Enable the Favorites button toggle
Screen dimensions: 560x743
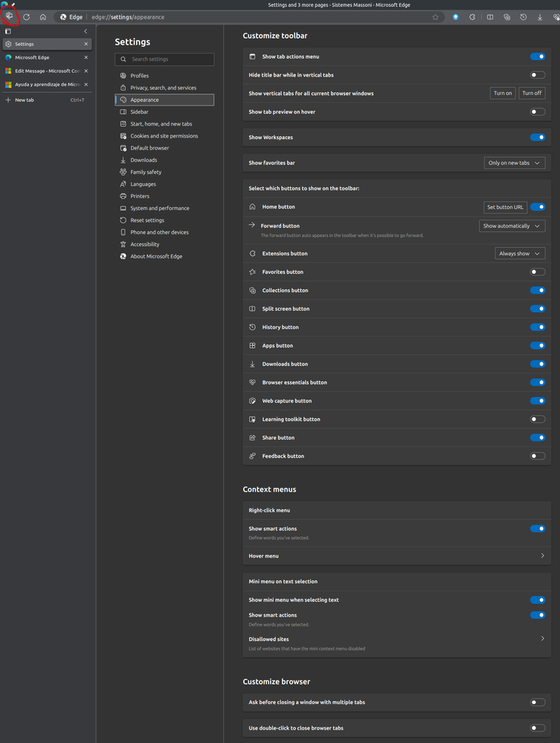click(x=537, y=272)
